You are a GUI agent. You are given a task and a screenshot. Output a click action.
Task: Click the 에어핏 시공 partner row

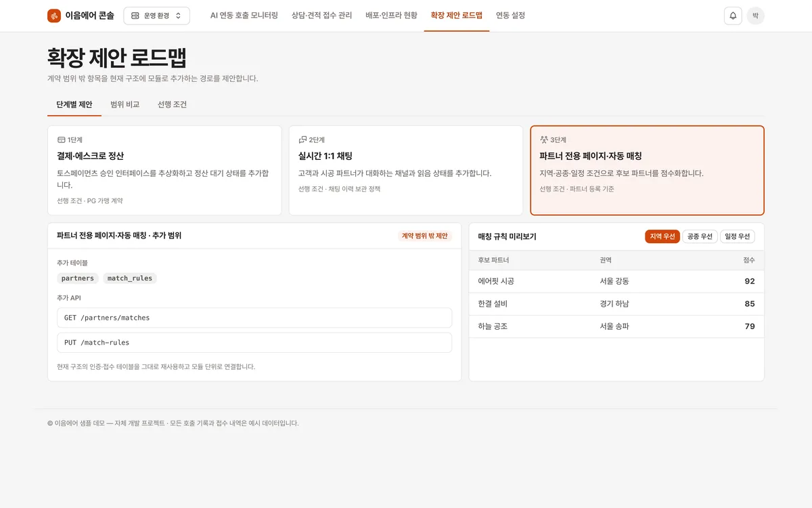pyautogui.click(x=616, y=281)
